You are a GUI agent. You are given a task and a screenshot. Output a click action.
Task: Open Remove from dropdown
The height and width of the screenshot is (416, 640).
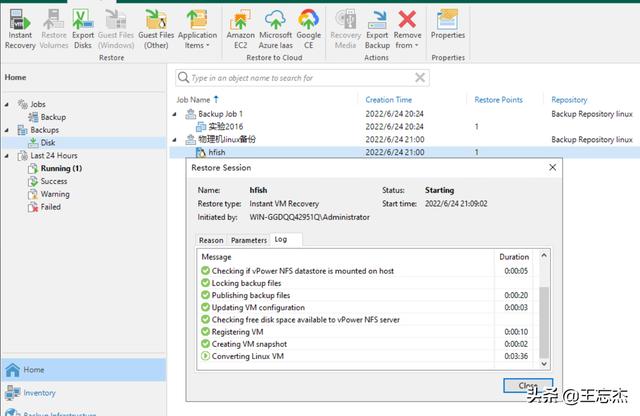[407, 29]
